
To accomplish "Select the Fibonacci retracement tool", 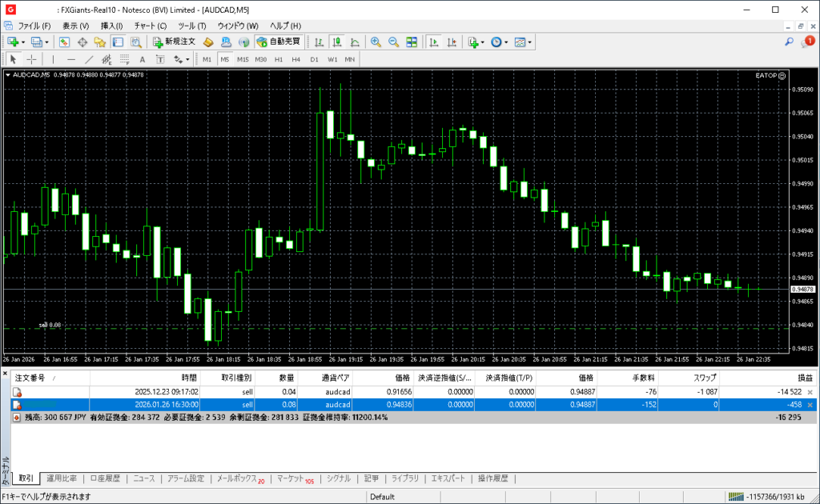I will (x=107, y=59).
